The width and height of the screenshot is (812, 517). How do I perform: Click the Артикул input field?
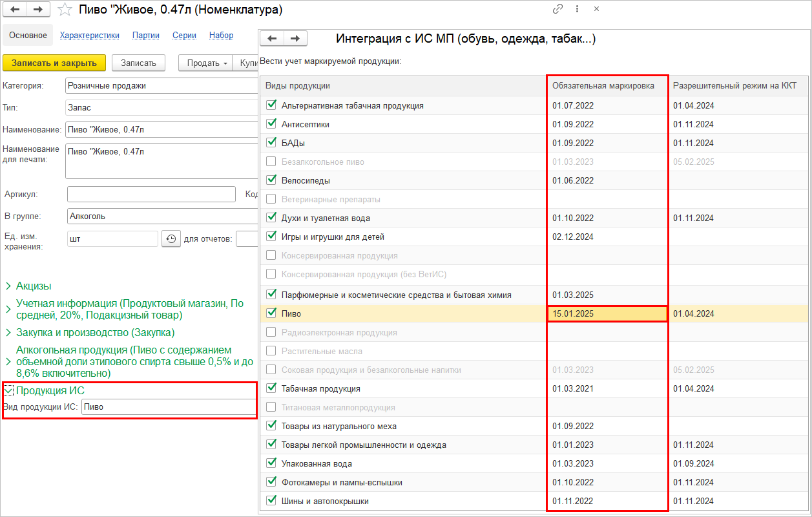[151, 195]
